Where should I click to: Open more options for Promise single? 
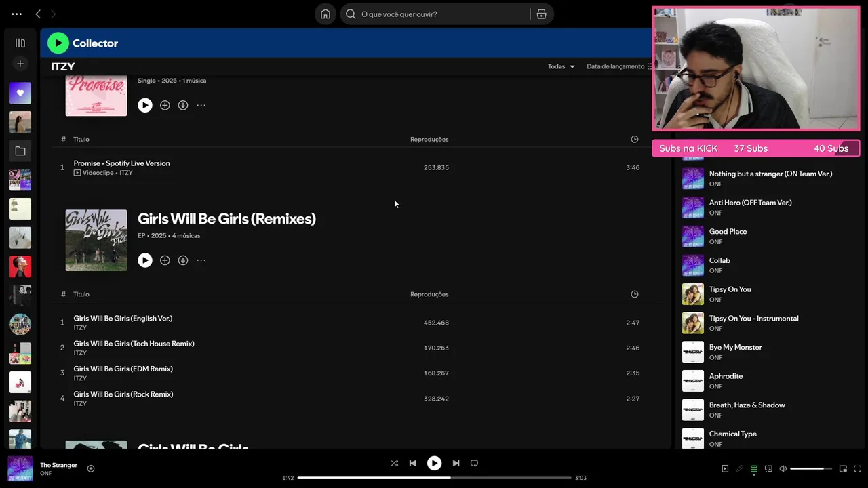click(x=201, y=105)
